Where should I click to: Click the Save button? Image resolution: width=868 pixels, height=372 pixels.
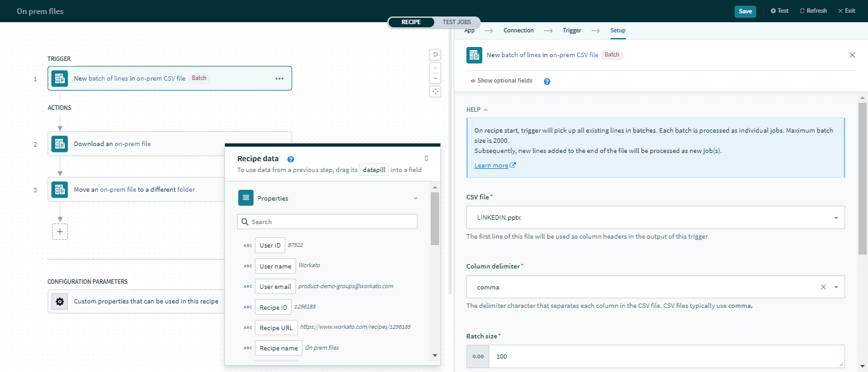[x=745, y=11]
